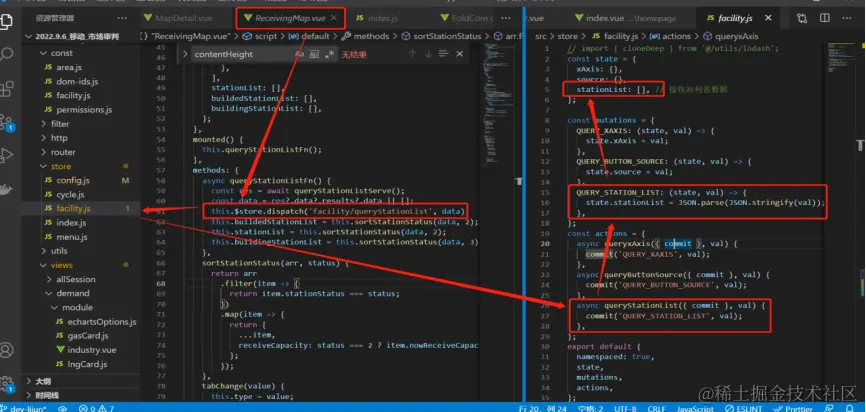The image size is (866, 412).
Task: Open industry.vue in the explorer
Action: [x=92, y=350]
